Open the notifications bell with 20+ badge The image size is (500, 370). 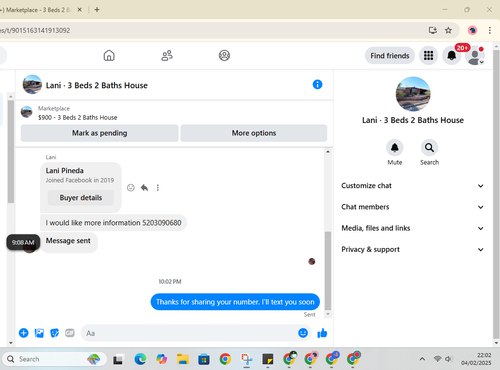pyautogui.click(x=452, y=55)
